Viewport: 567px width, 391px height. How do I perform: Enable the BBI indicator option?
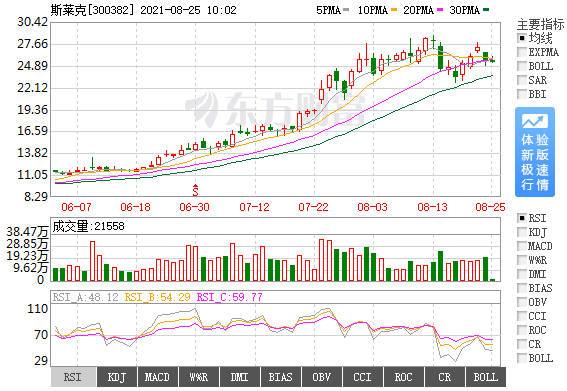(522, 94)
